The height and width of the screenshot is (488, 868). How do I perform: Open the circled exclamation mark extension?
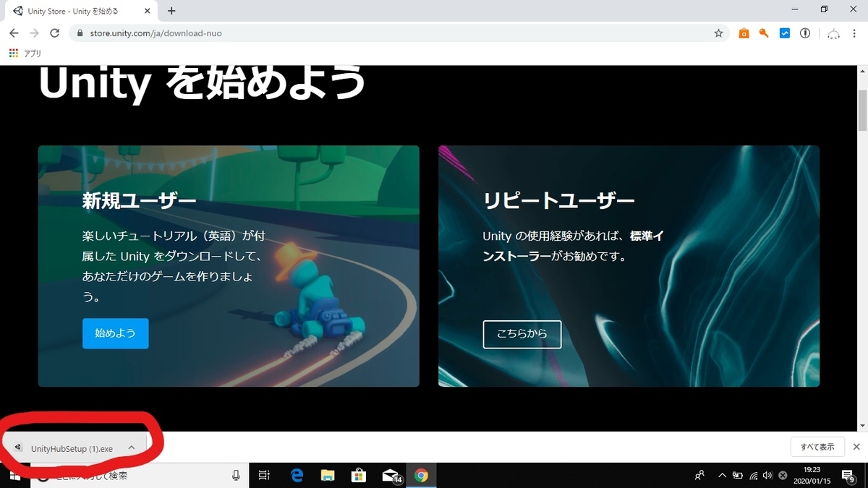pos(805,33)
